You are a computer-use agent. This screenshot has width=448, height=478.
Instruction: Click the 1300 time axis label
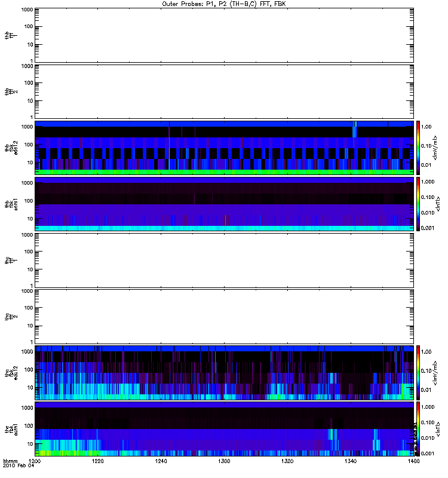[x=224, y=461]
